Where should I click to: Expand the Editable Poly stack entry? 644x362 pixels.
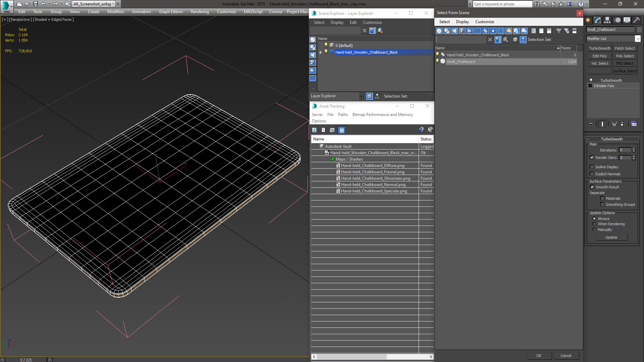(590, 86)
